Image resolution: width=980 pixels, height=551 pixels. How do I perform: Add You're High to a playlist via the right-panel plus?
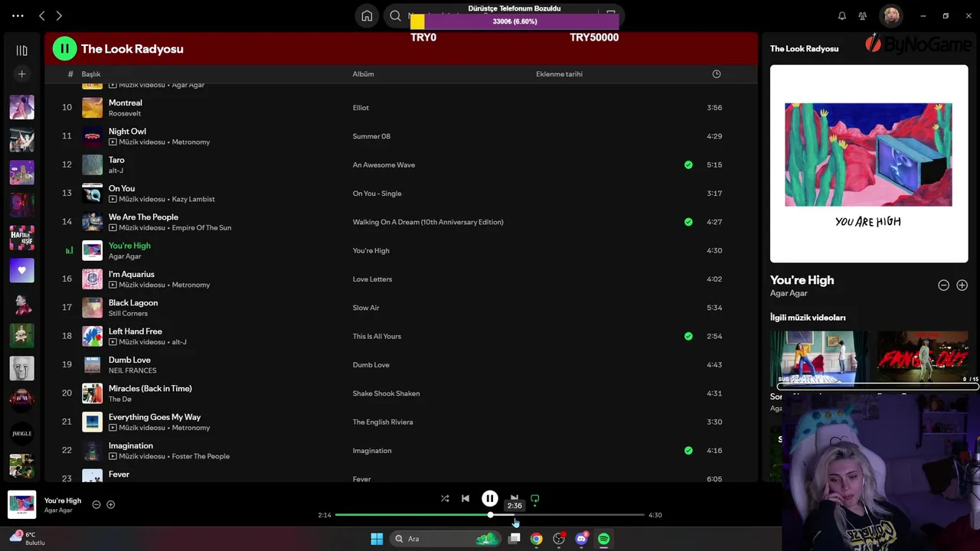tap(962, 285)
